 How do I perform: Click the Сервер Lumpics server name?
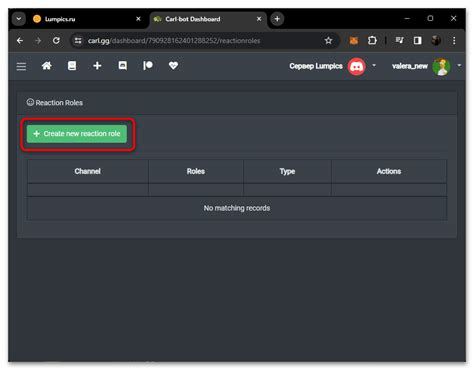tap(316, 66)
